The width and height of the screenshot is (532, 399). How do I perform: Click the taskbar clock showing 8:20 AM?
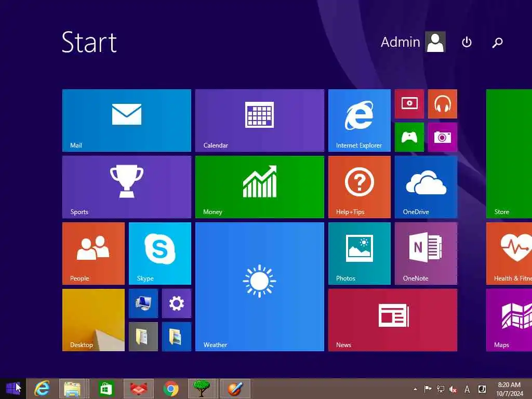tap(509, 389)
